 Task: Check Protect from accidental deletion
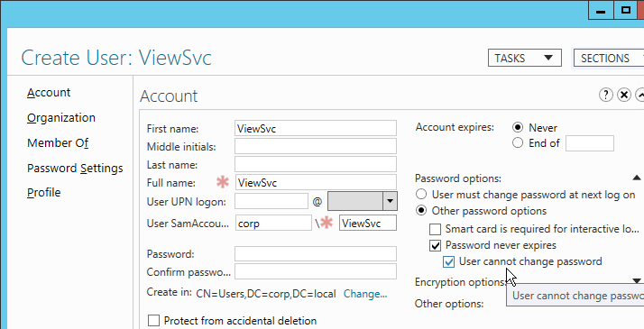tap(153, 320)
